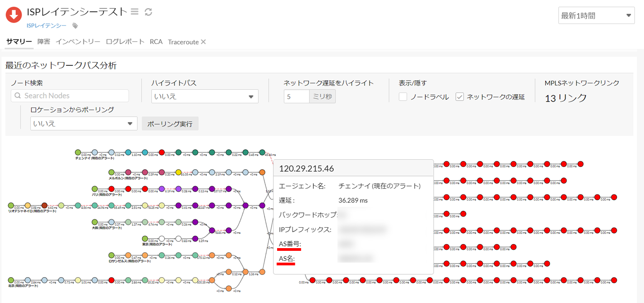Click the green 北京 source node

point(11,280)
